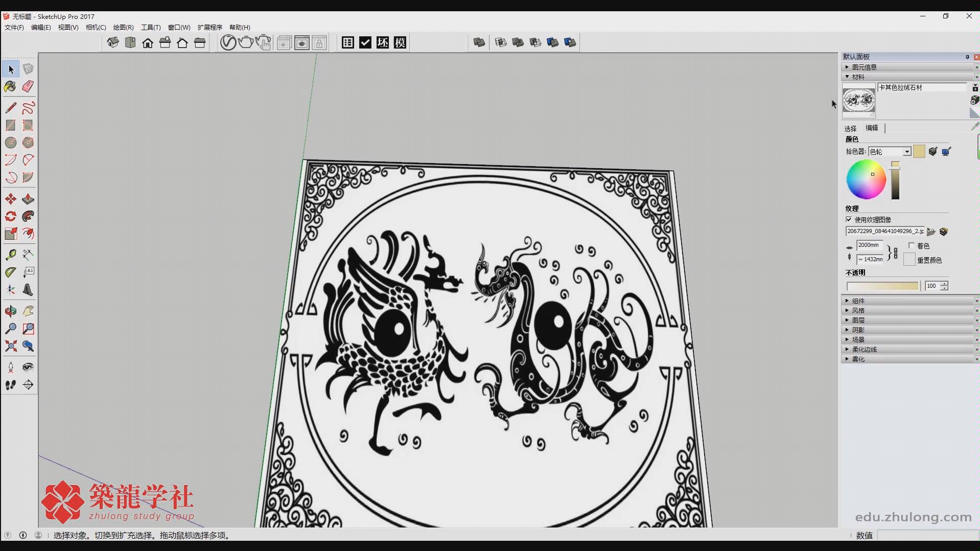Switch to the 选择 tab
Image resolution: width=980 pixels, height=551 pixels.
(x=850, y=128)
